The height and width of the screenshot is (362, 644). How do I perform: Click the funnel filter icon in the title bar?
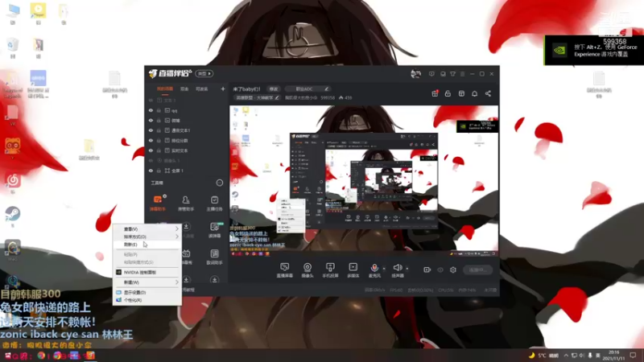tap(452, 74)
